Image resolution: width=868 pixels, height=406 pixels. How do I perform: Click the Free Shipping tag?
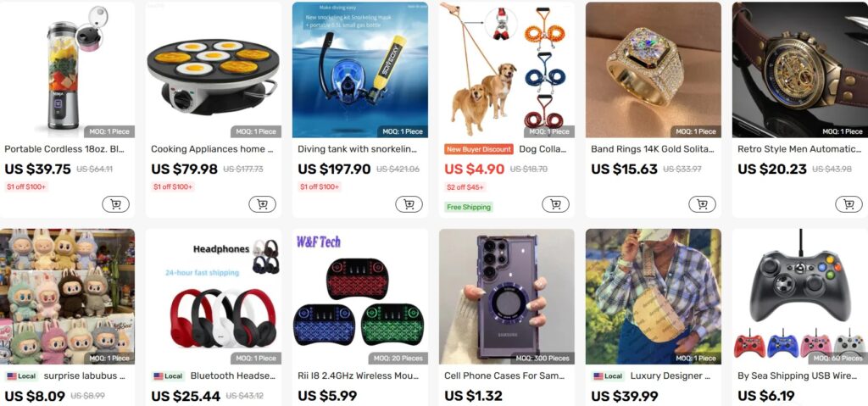coord(468,207)
